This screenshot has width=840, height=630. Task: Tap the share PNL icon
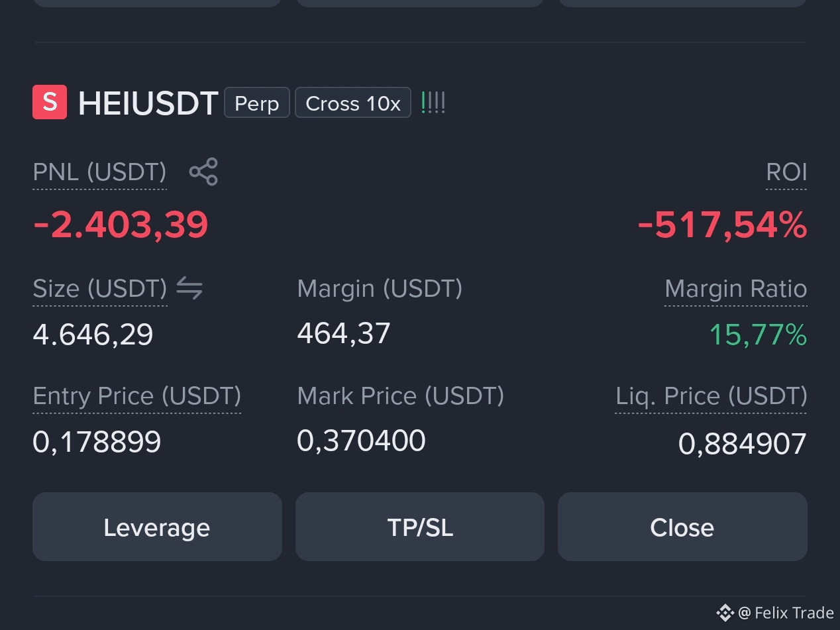(x=203, y=172)
